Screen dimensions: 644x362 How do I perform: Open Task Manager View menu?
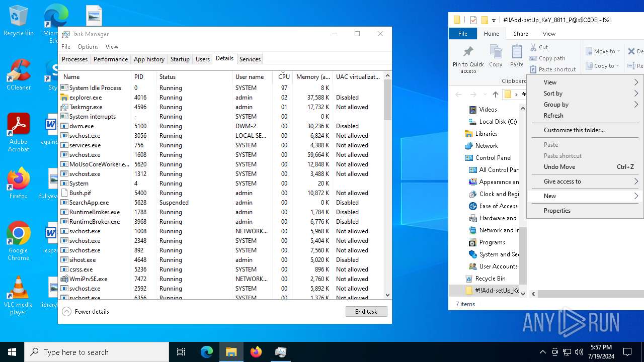point(112,47)
